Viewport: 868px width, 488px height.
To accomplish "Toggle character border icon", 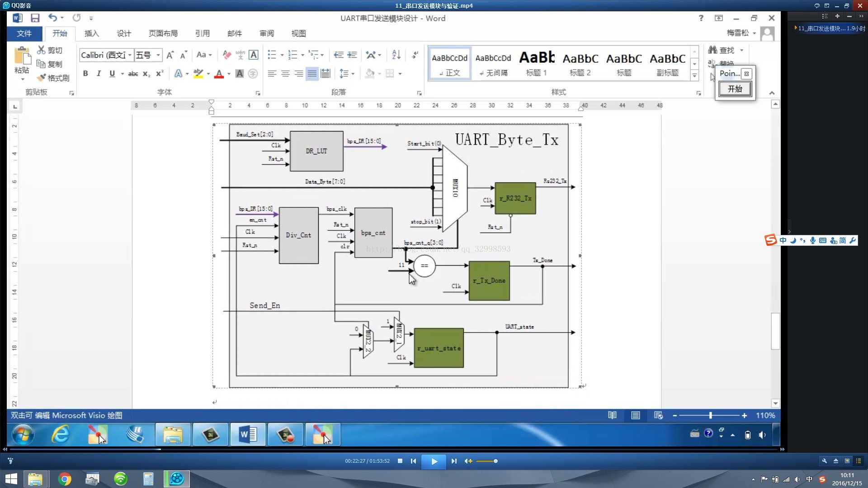I will click(254, 55).
